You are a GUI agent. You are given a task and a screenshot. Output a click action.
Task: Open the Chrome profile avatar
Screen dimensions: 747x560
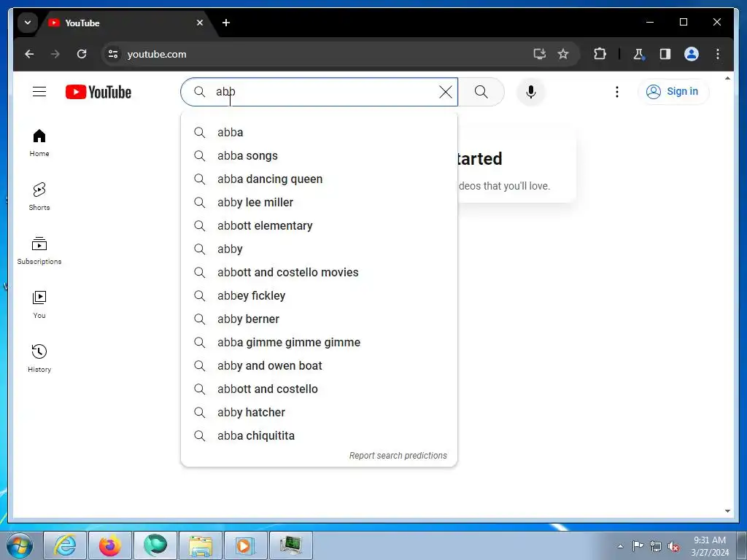[692, 54]
